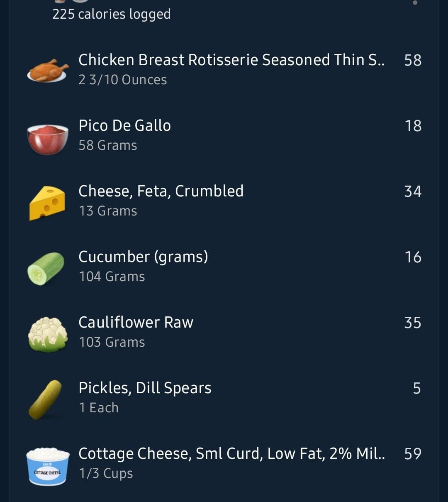
Task: Tap the 225 calories logged label
Action: click(112, 15)
